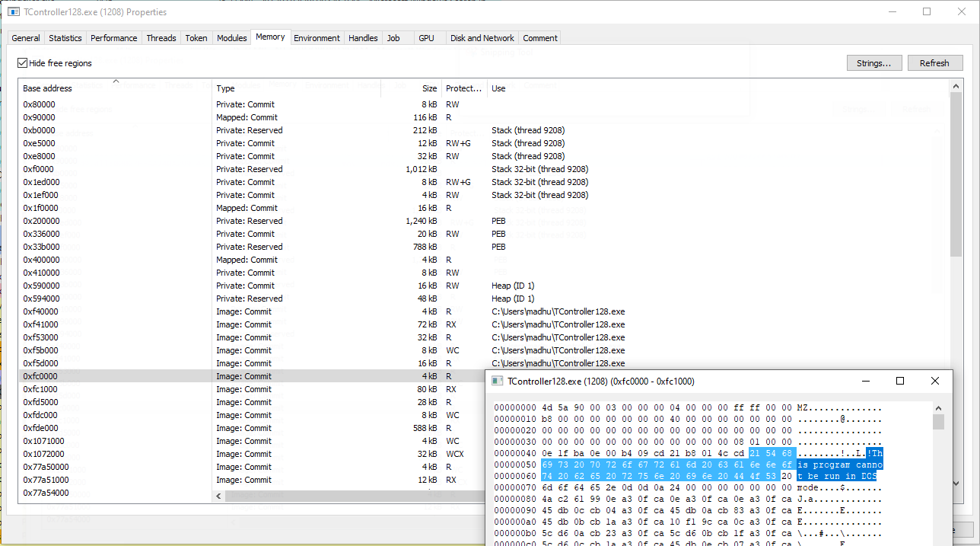The height and width of the screenshot is (546, 980).
Task: Click the up arrow on the memory list scrollbar
Action: [956, 85]
